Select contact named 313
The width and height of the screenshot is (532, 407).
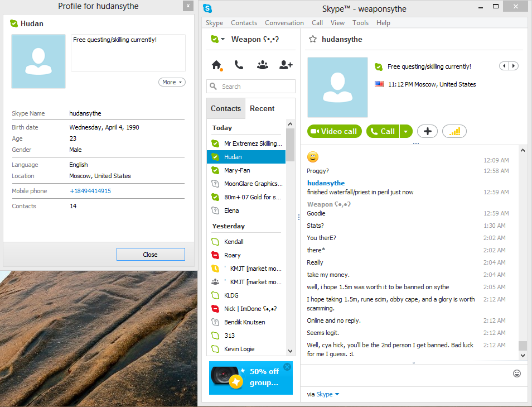(x=246, y=336)
